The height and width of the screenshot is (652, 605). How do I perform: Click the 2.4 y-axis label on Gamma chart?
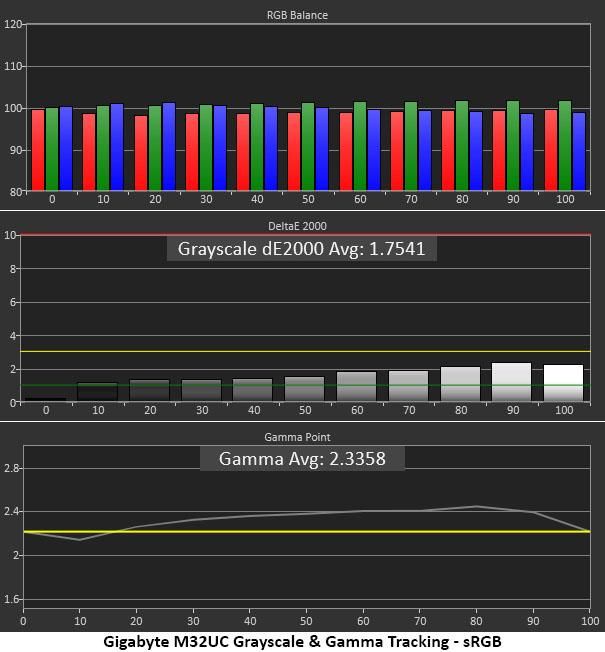12,511
